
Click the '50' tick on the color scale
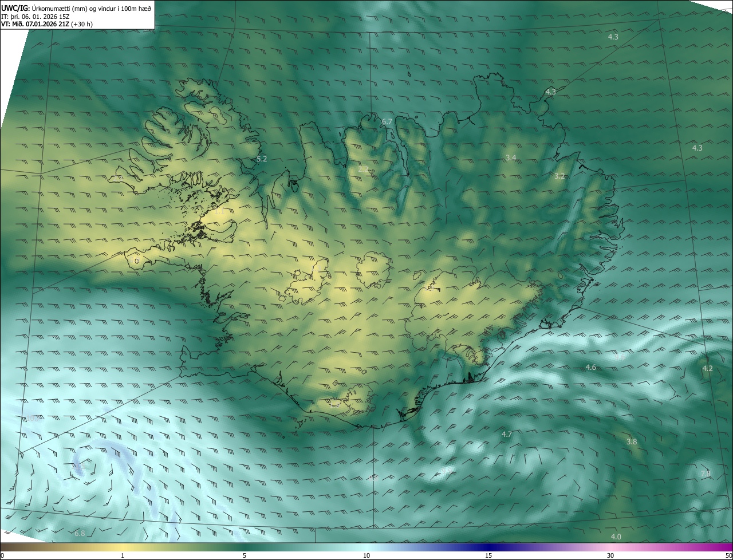coord(728,556)
